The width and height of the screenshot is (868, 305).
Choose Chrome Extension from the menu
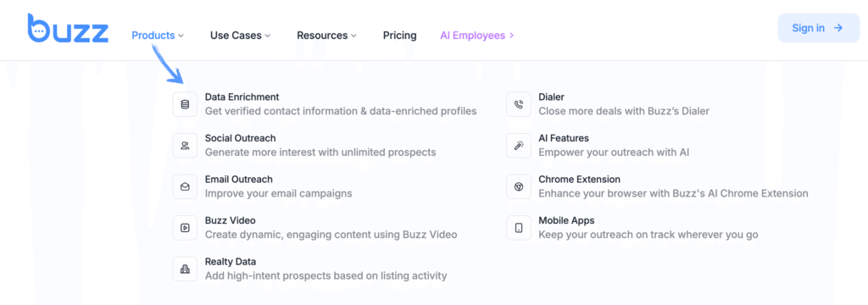pyautogui.click(x=580, y=180)
